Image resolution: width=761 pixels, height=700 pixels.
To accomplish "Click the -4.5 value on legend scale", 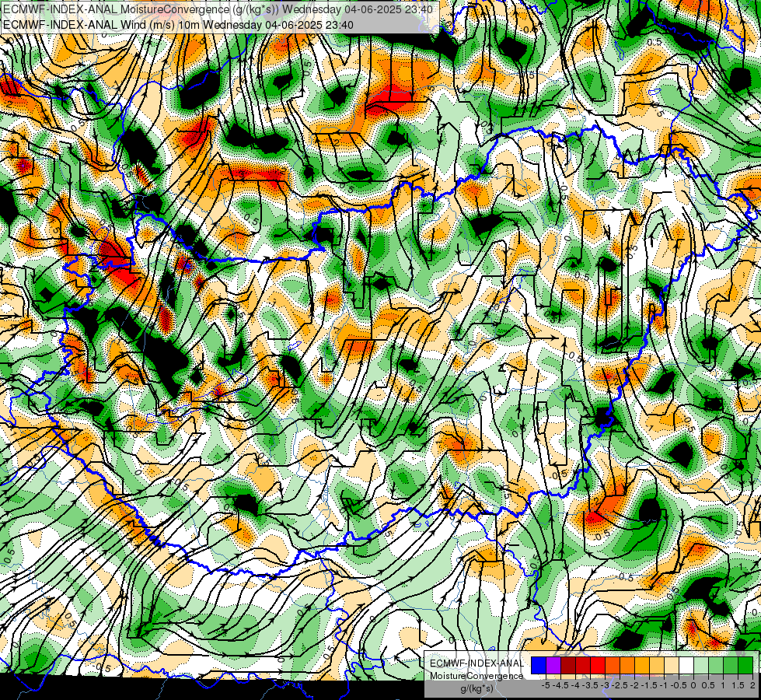I will (x=560, y=685).
